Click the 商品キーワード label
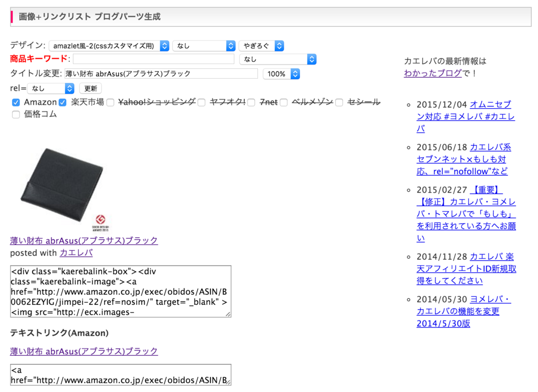This screenshot has height=392, width=538. pyautogui.click(x=39, y=59)
